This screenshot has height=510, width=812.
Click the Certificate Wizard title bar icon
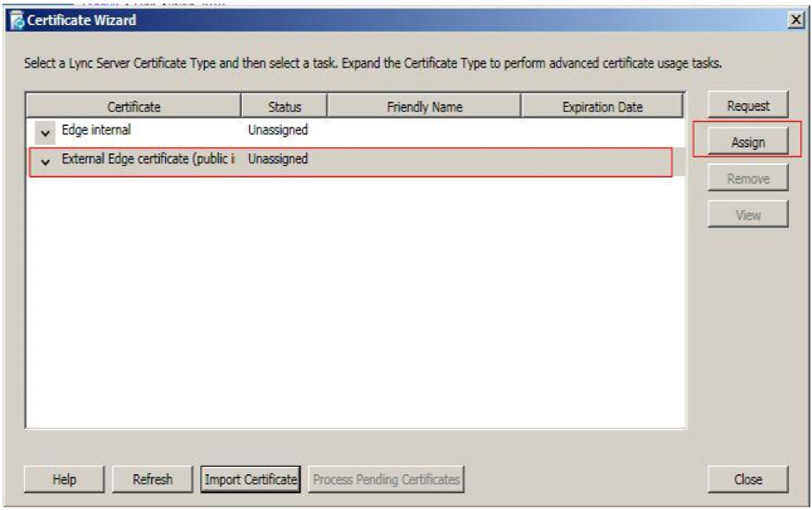18,20
